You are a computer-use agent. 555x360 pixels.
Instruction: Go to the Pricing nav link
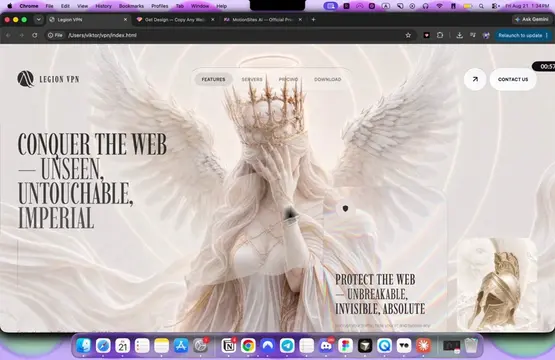pos(288,79)
